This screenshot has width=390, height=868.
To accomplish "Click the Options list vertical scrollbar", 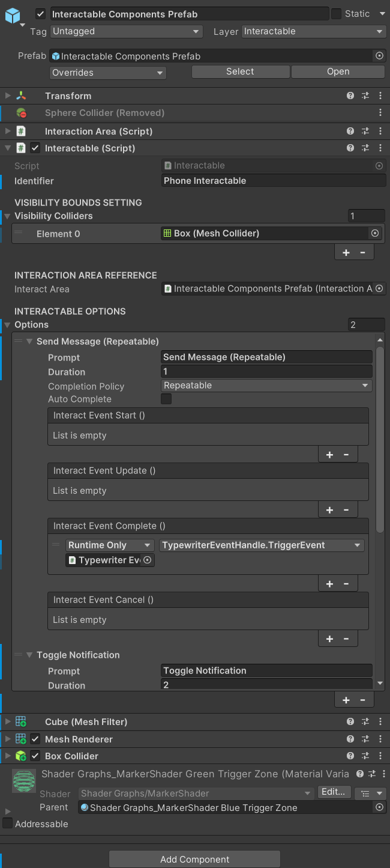I will [380, 439].
